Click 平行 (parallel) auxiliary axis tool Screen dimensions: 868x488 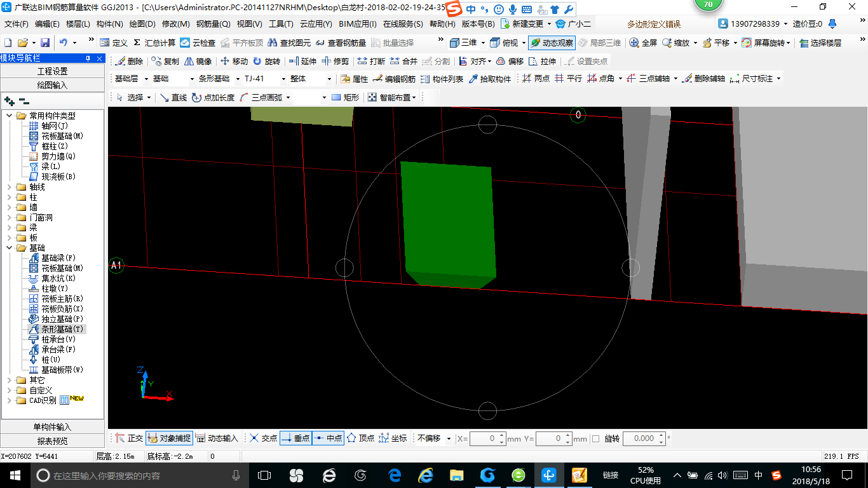pos(568,79)
